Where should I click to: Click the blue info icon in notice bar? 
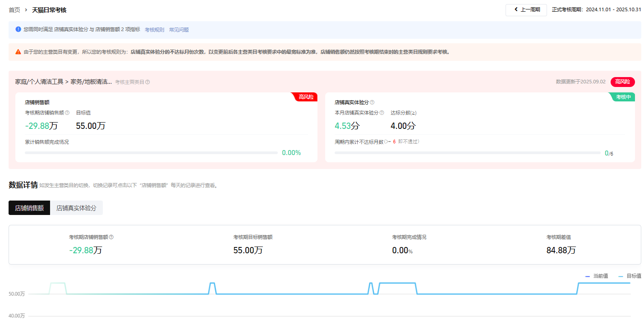click(18, 29)
